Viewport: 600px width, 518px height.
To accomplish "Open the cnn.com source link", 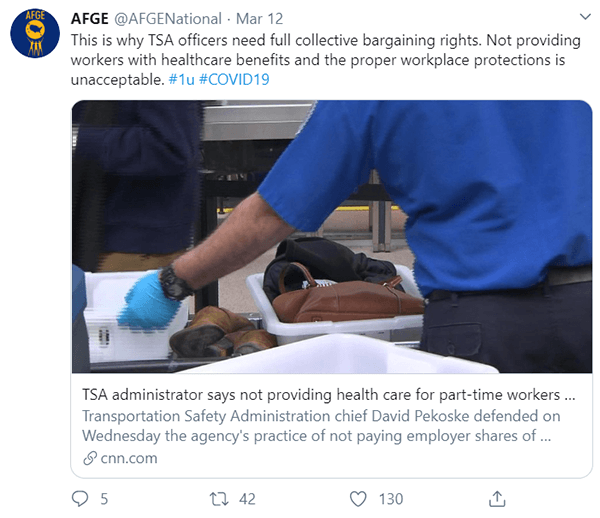I will click(x=129, y=458).
